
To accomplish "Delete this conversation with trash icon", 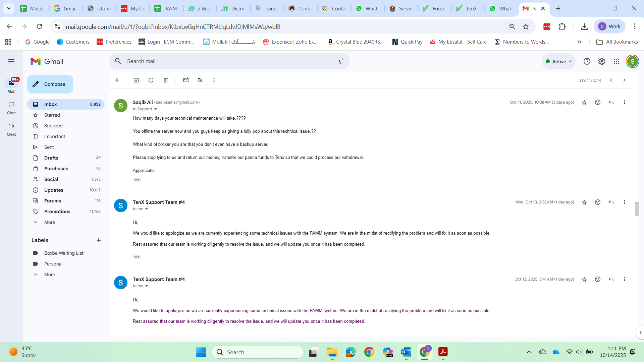I will [x=166, y=80].
